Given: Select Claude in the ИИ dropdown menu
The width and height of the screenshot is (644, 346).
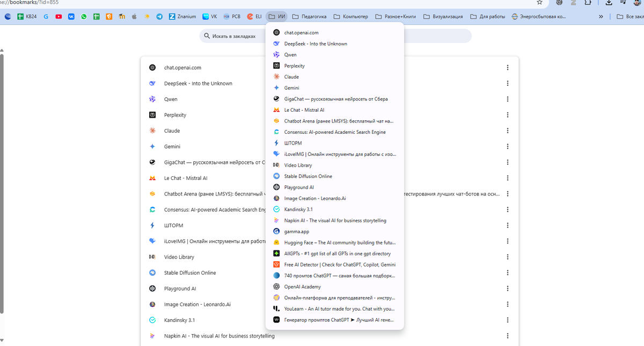Looking at the screenshot, I should click(335, 77).
